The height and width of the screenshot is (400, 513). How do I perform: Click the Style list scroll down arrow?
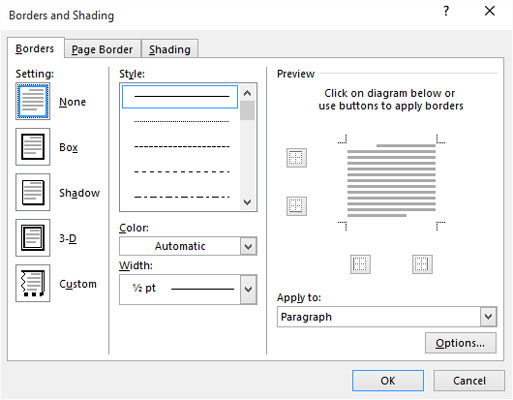pyautogui.click(x=247, y=202)
